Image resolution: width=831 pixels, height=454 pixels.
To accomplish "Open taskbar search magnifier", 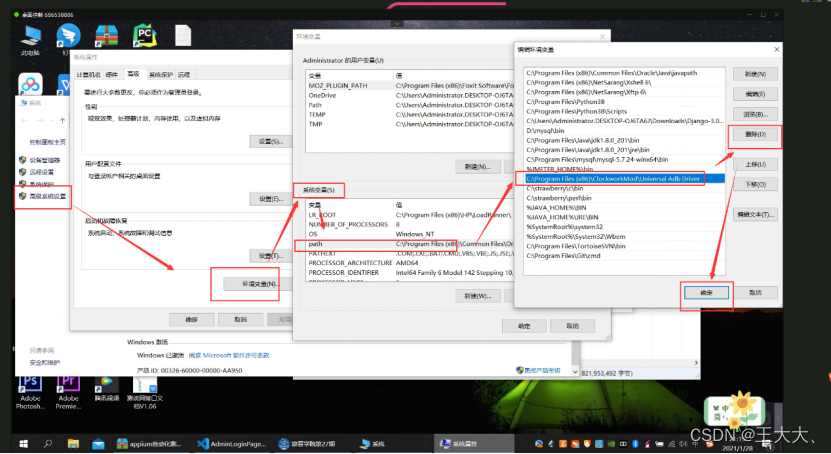I will point(48,443).
